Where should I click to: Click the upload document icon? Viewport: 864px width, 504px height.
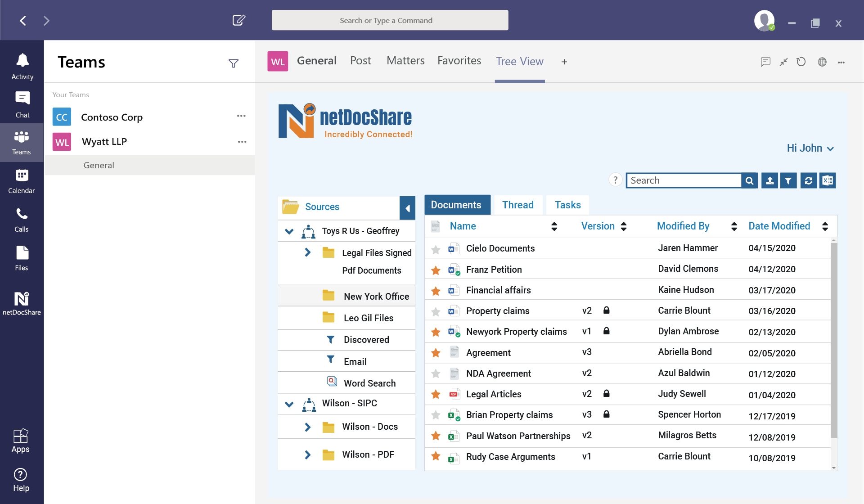(x=769, y=180)
